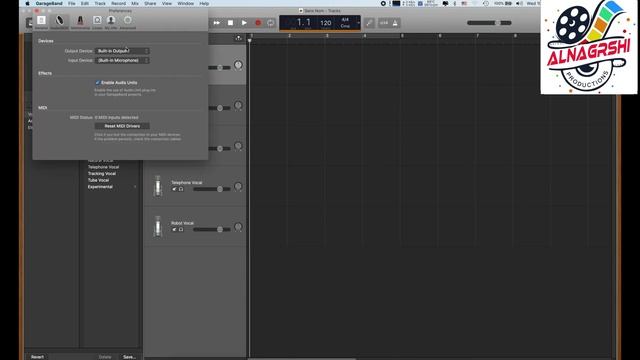Click the 4/4 time signature in the LCD
This screenshot has height=360, width=640.
coord(345,20)
